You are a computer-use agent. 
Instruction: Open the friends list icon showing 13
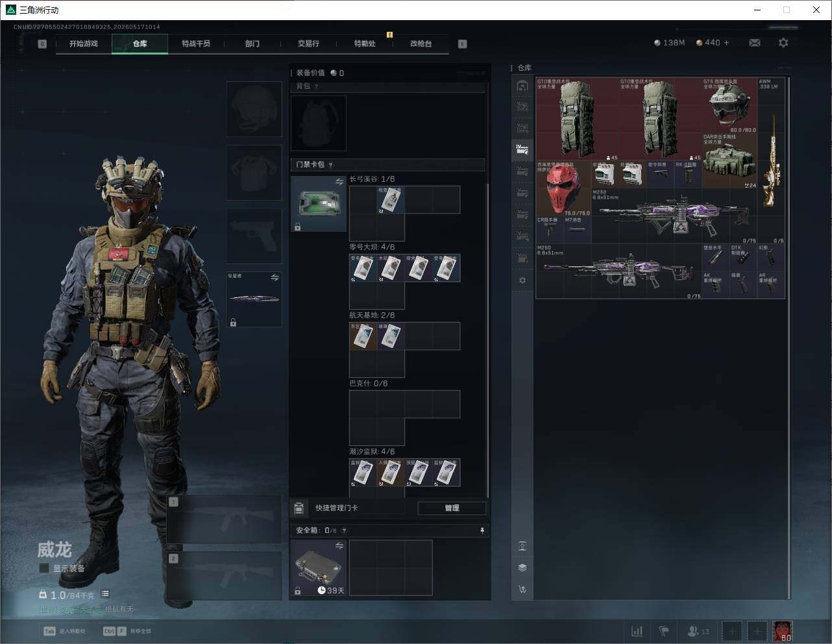[x=698, y=631]
